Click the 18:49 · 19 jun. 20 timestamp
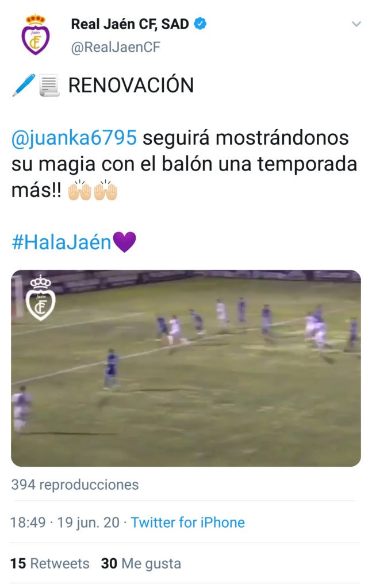 coord(64,523)
